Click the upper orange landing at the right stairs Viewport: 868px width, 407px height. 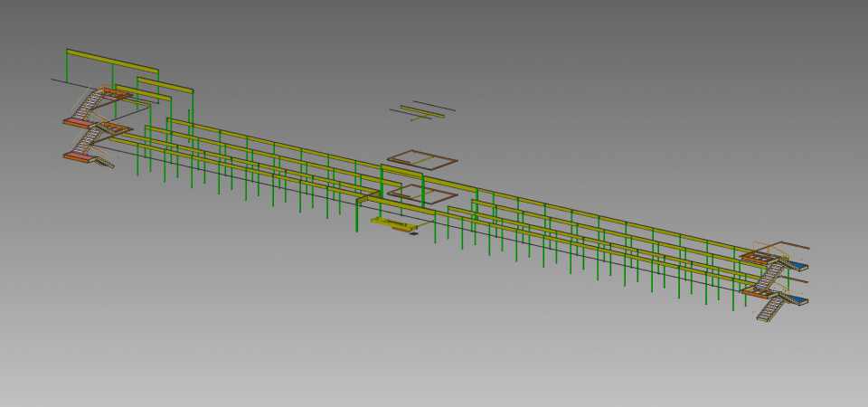pyautogui.click(x=753, y=258)
